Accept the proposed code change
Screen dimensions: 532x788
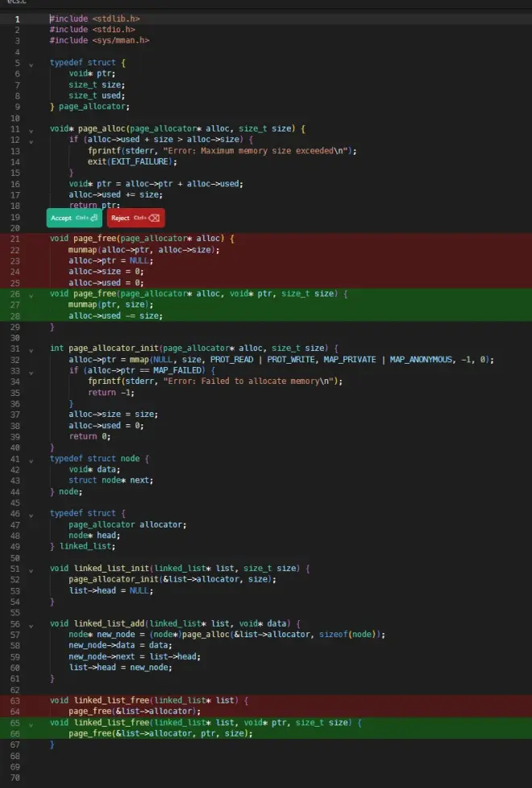pyautogui.click(x=74, y=218)
